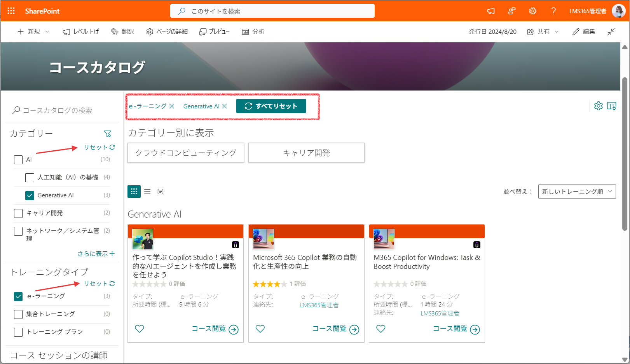Open the settings gear in orange header
Screen dimensions: 630x364
click(533, 11)
